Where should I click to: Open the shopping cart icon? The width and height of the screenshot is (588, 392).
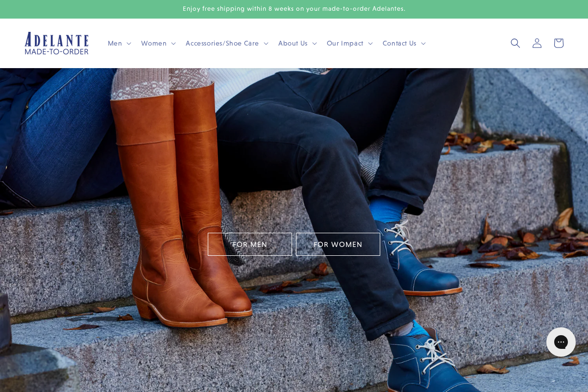click(x=558, y=43)
